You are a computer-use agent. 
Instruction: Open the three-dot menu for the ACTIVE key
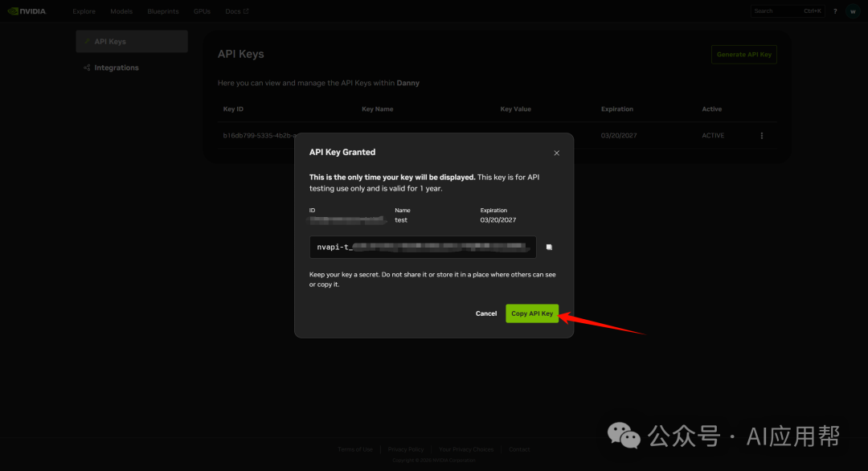[762, 136]
